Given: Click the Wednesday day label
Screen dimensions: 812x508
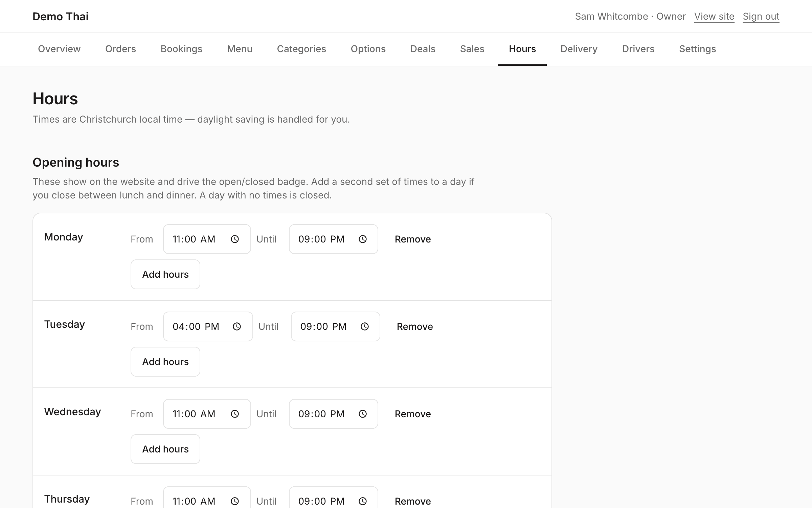Looking at the screenshot, I should tap(73, 412).
